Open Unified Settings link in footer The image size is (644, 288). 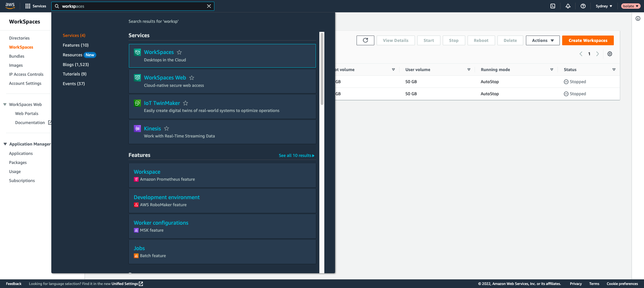point(127,284)
